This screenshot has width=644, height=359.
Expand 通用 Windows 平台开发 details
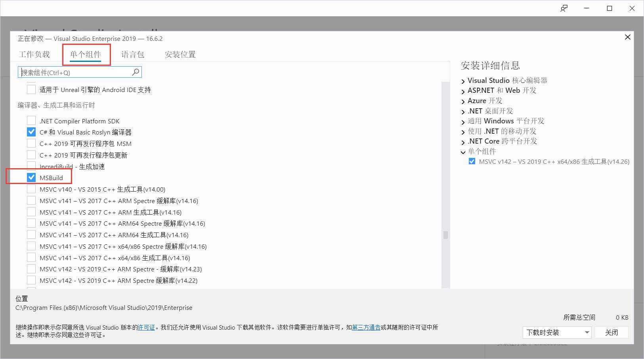[463, 121]
